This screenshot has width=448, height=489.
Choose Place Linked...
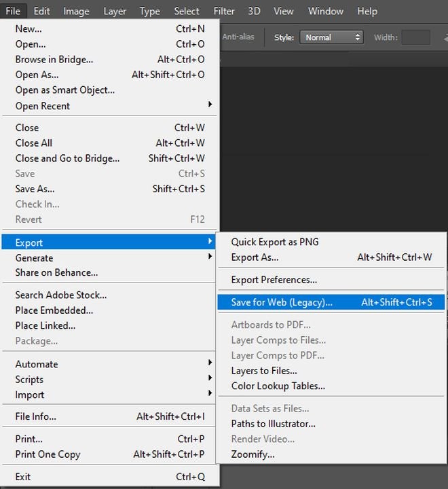pyautogui.click(x=110, y=325)
